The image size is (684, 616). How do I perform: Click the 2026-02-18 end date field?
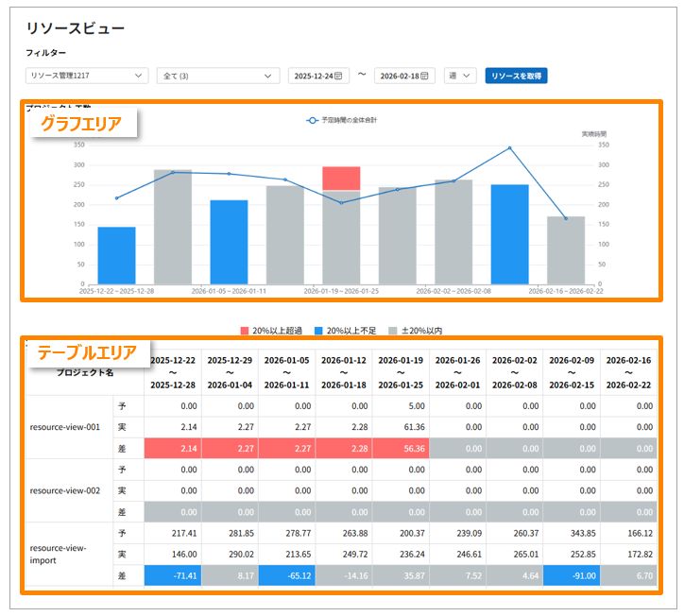pos(397,76)
